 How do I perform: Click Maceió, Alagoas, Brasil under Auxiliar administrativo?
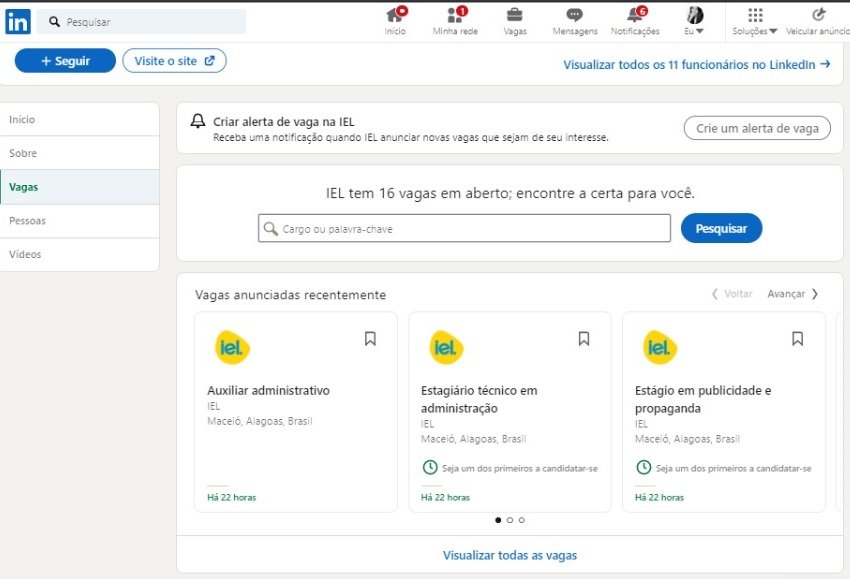click(260, 421)
